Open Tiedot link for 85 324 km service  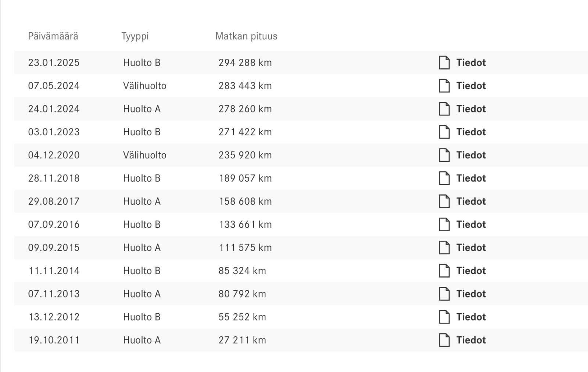(x=471, y=271)
